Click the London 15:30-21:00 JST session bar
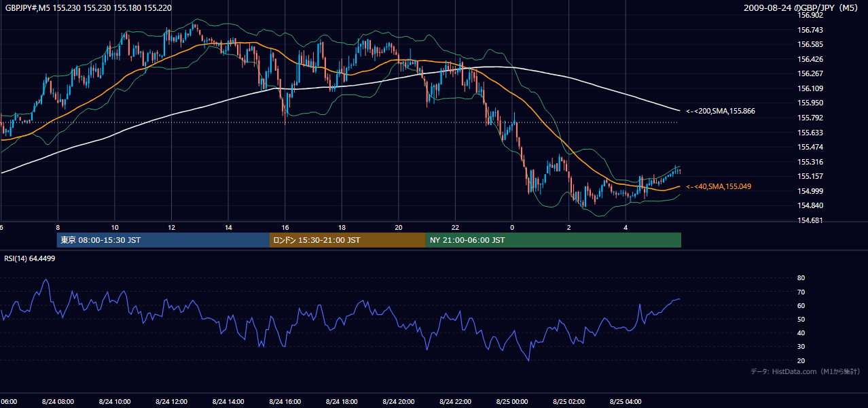 point(348,240)
